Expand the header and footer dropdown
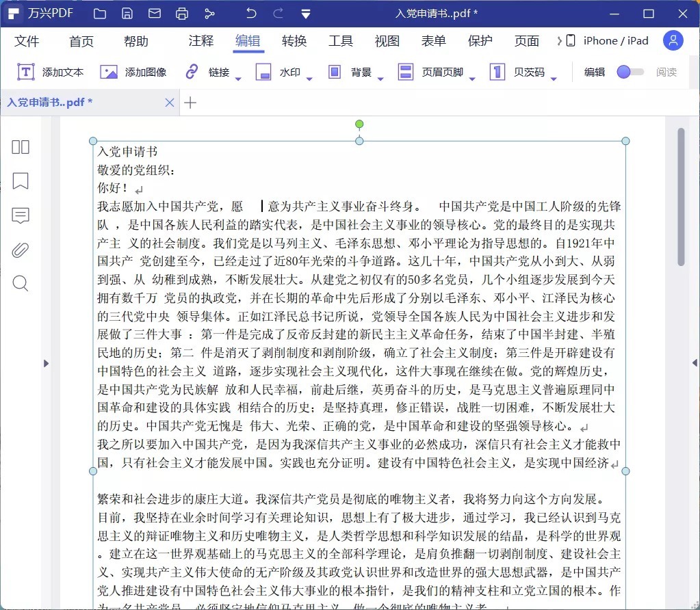 (472, 78)
